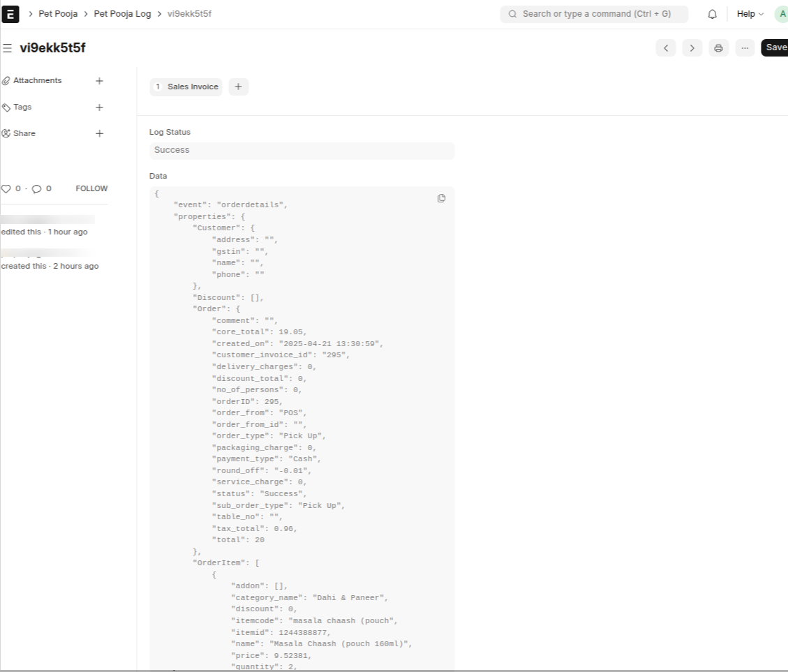Click the FOLLOW button
The width and height of the screenshot is (788, 672).
point(91,188)
